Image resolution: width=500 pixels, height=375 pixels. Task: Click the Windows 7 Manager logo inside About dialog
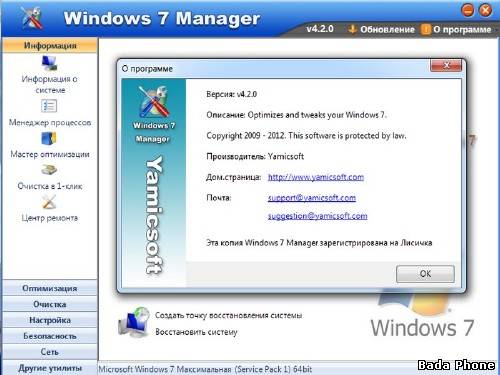pos(153,101)
